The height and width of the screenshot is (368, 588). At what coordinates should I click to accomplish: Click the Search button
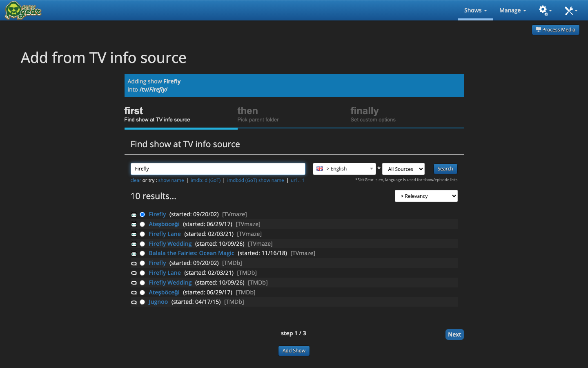[x=445, y=169]
